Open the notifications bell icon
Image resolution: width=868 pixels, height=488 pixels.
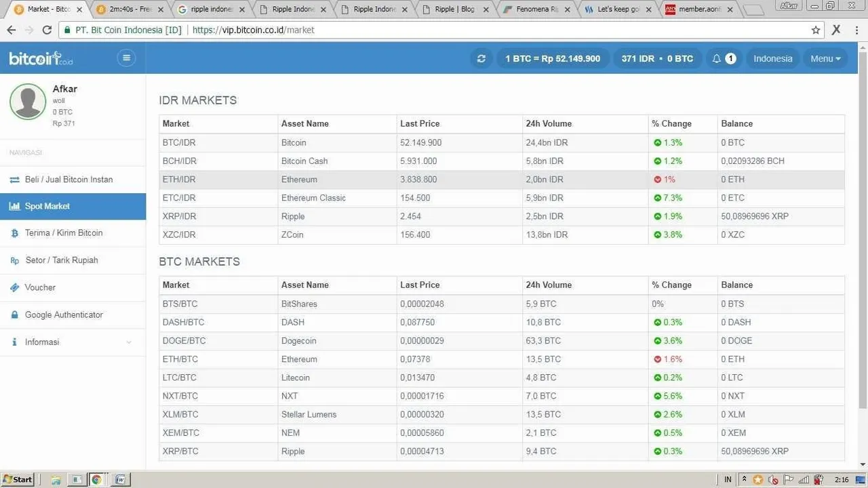(717, 59)
